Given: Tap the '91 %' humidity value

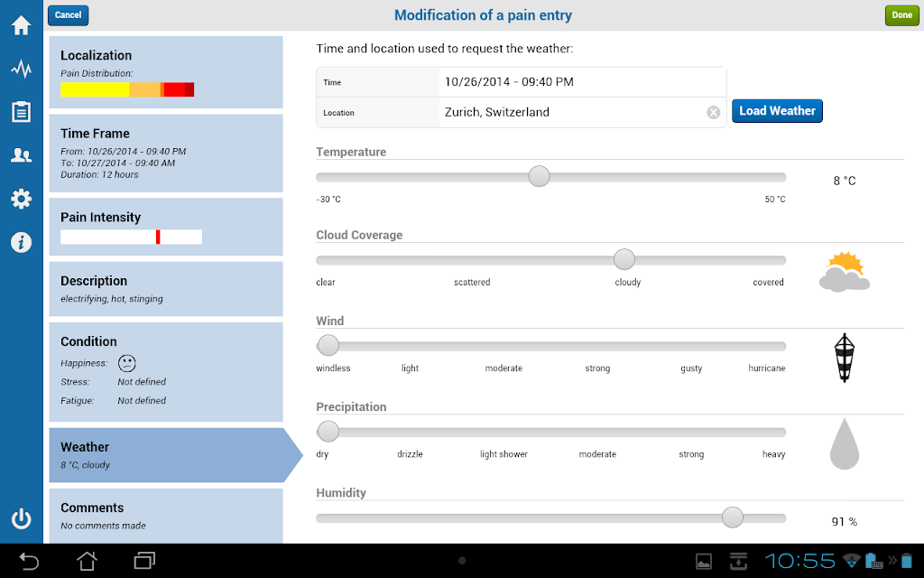Looking at the screenshot, I should click(x=845, y=521).
